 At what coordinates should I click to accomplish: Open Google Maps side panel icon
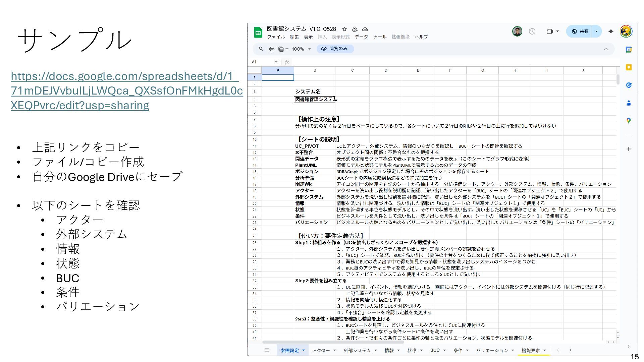(629, 121)
